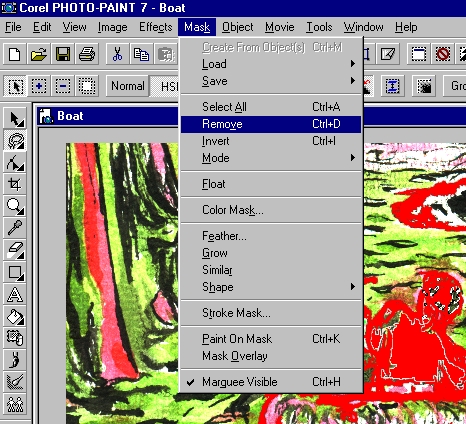Click the Normal mode button
Screen dimensions: 466x424
(128, 86)
